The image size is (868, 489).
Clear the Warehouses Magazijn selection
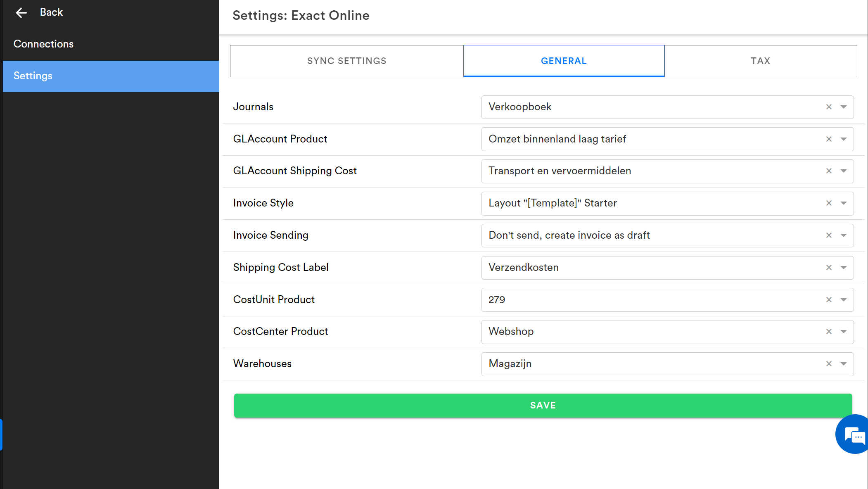pyautogui.click(x=829, y=364)
